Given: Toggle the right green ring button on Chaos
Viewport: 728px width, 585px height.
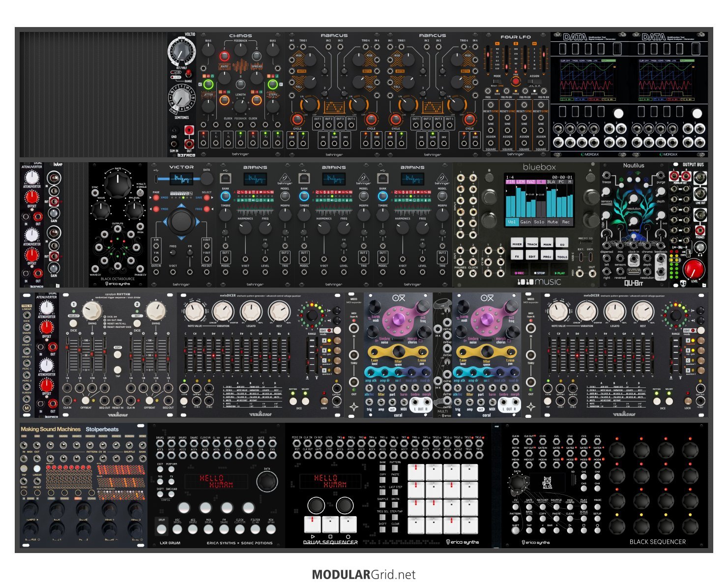Looking at the screenshot, I should coord(273,84).
